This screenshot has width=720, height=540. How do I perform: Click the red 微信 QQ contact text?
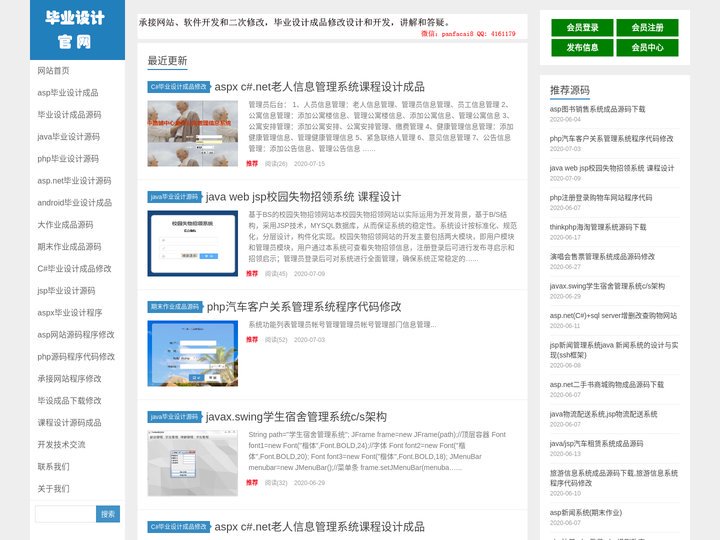468,34
